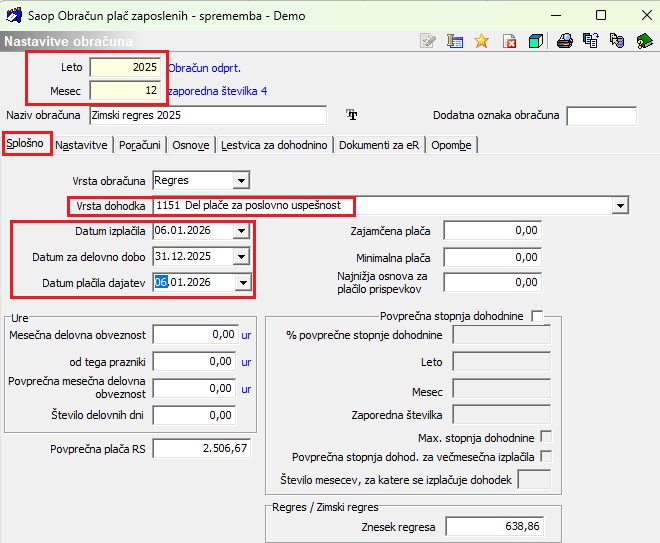Click the Povprečna mesečna delovna obveznost field
The height and width of the screenshot is (543, 660).
194,388
